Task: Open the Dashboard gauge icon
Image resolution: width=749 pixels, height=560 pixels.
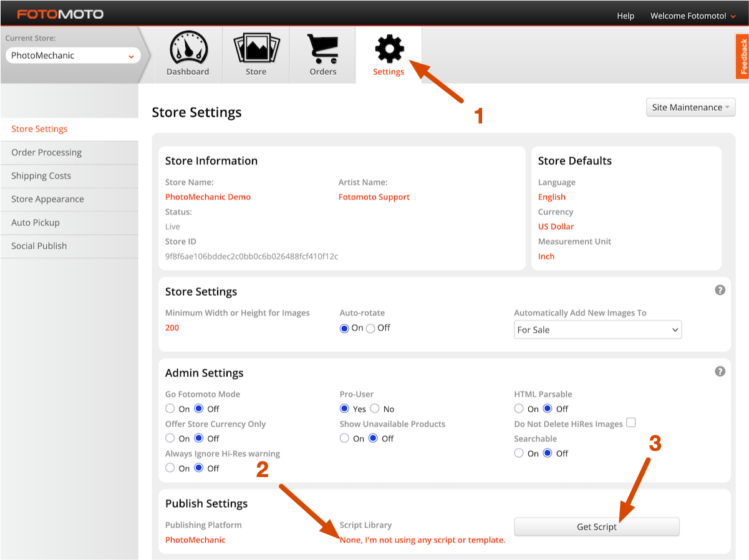Action: tap(188, 48)
